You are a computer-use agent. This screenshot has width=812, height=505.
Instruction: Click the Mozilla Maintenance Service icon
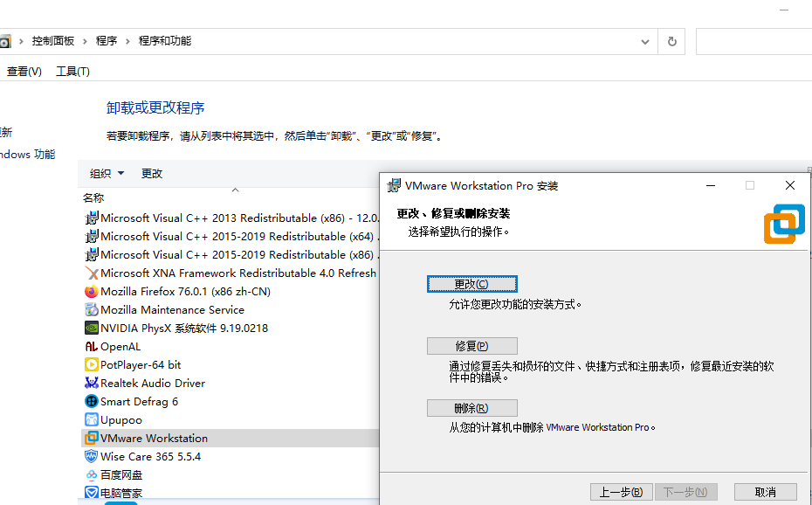[91, 310]
